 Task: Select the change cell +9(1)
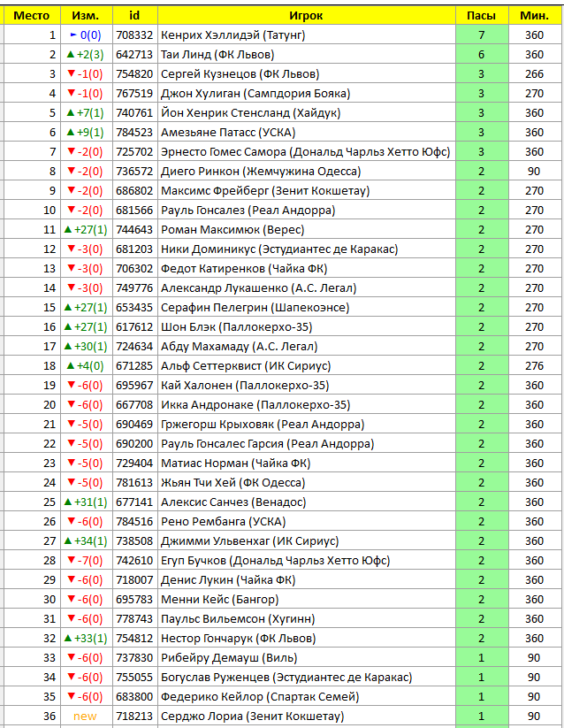tap(86, 133)
